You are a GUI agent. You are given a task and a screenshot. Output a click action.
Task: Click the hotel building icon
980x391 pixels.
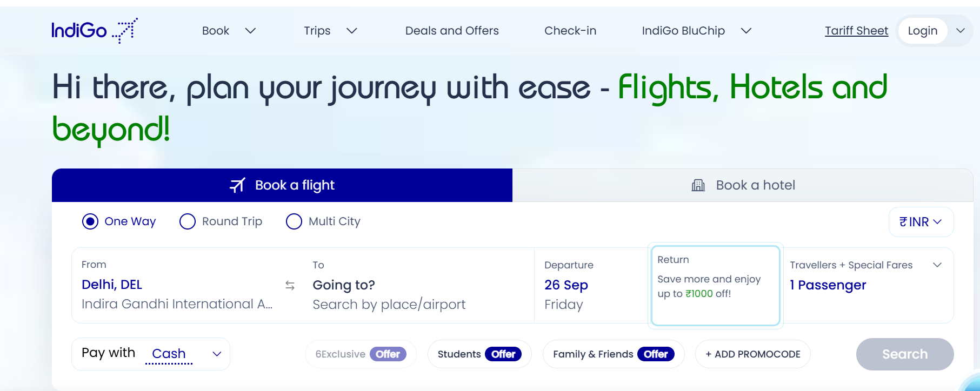click(698, 185)
